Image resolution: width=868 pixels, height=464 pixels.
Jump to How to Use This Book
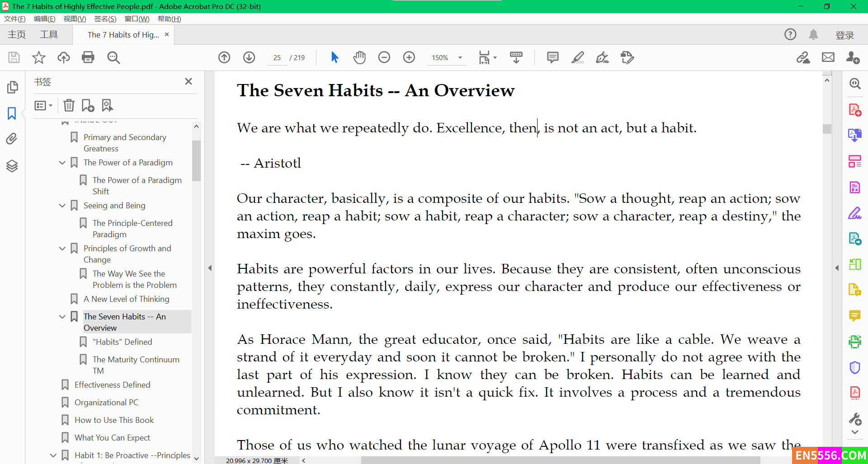pyautogui.click(x=114, y=420)
